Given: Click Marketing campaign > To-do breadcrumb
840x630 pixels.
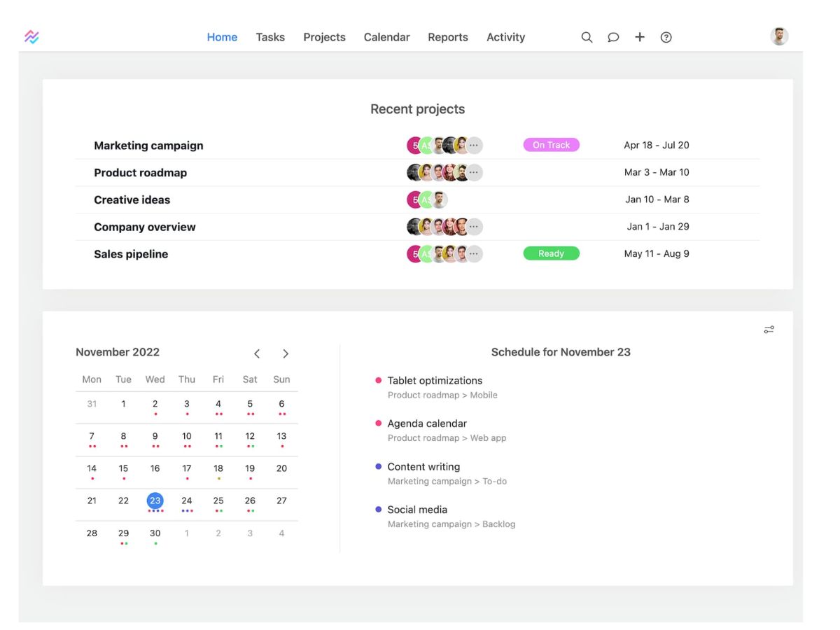Looking at the screenshot, I should click(x=447, y=482).
